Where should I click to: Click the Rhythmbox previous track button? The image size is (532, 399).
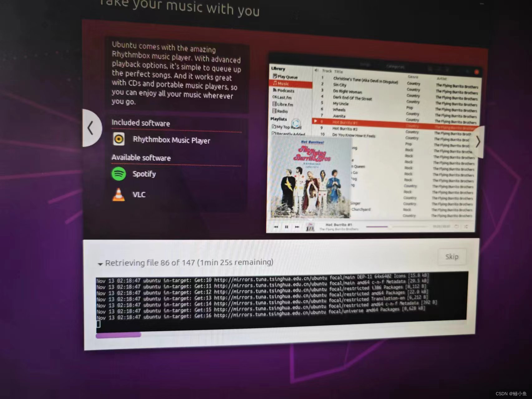coord(276,227)
